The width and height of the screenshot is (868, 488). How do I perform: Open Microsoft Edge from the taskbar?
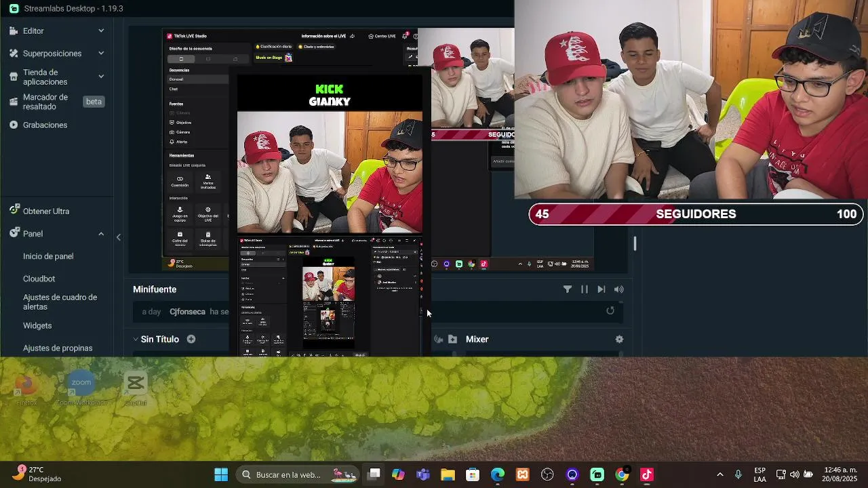[498, 474]
